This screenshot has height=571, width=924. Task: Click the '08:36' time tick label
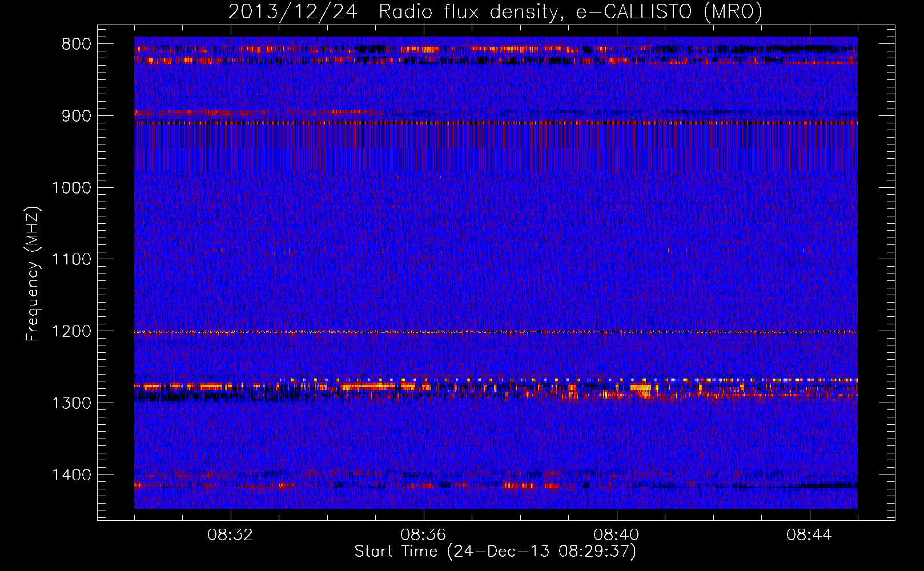[x=423, y=535]
